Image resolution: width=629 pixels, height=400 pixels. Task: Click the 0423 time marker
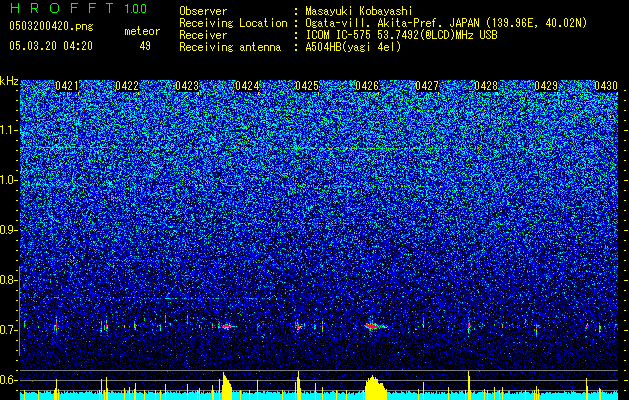point(187,86)
